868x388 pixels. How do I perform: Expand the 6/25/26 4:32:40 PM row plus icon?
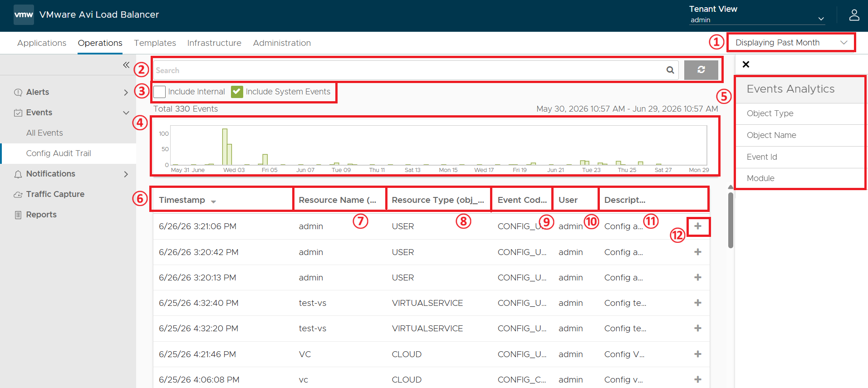(x=698, y=303)
